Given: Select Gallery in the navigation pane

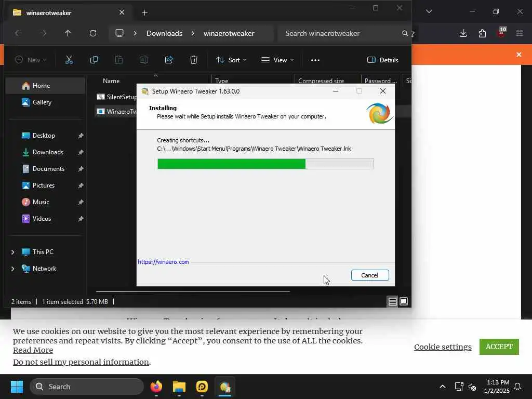Looking at the screenshot, I should [45, 102].
